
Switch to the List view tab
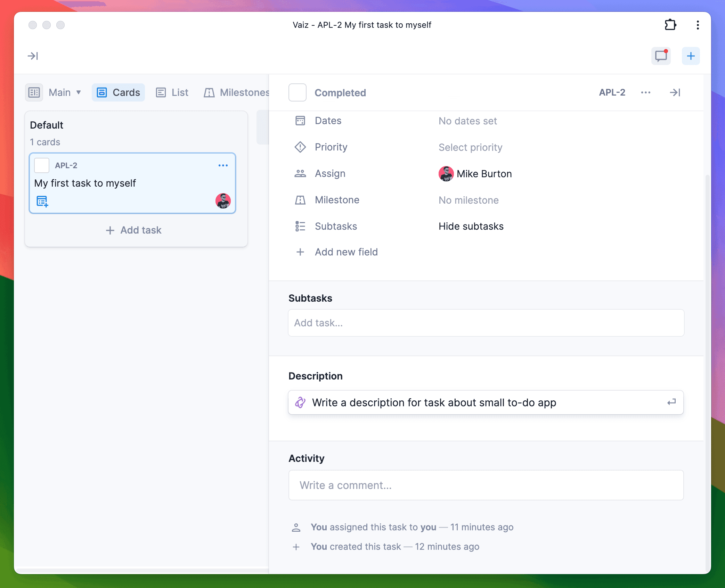pyautogui.click(x=172, y=92)
